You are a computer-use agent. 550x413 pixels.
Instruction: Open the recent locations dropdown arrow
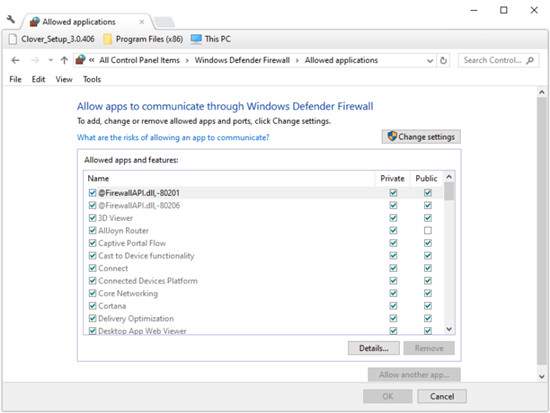tap(51, 60)
